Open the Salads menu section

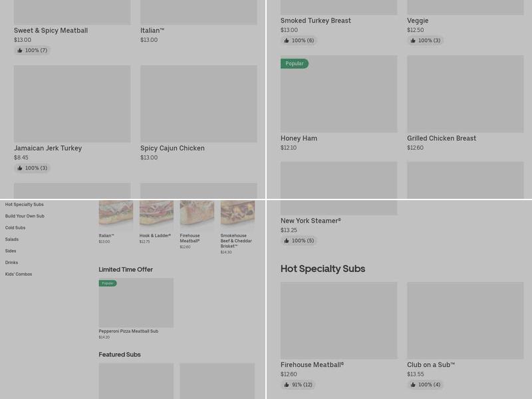coord(12,239)
